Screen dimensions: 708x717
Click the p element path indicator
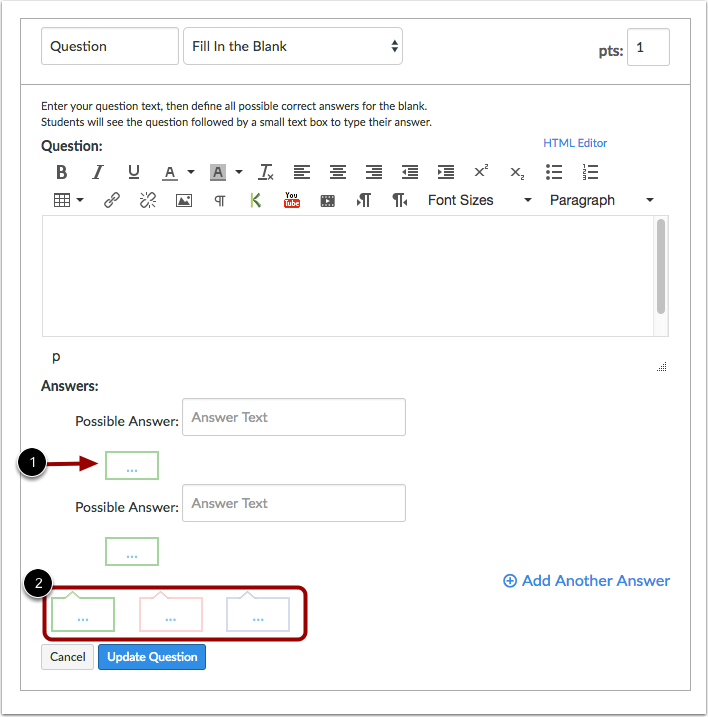(x=56, y=356)
